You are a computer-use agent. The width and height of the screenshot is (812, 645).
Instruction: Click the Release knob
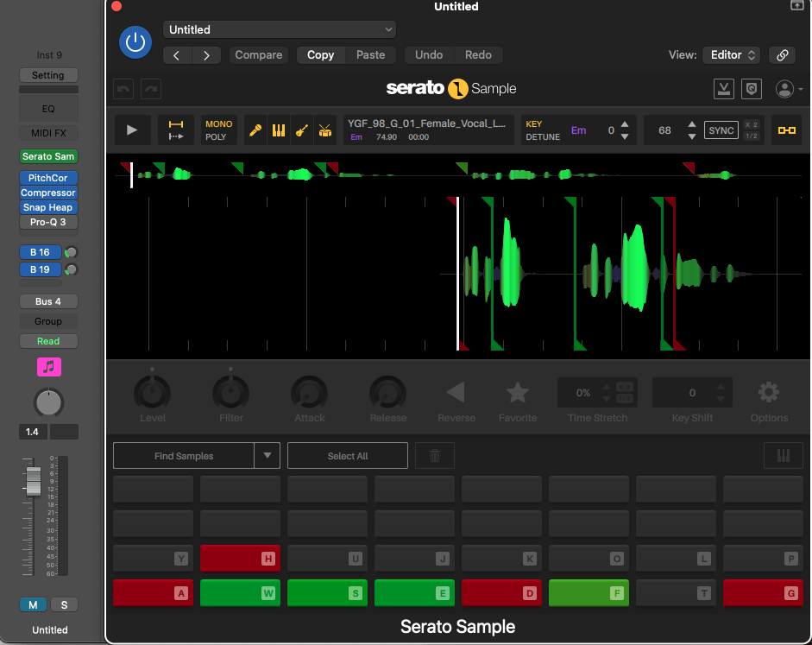click(x=387, y=393)
